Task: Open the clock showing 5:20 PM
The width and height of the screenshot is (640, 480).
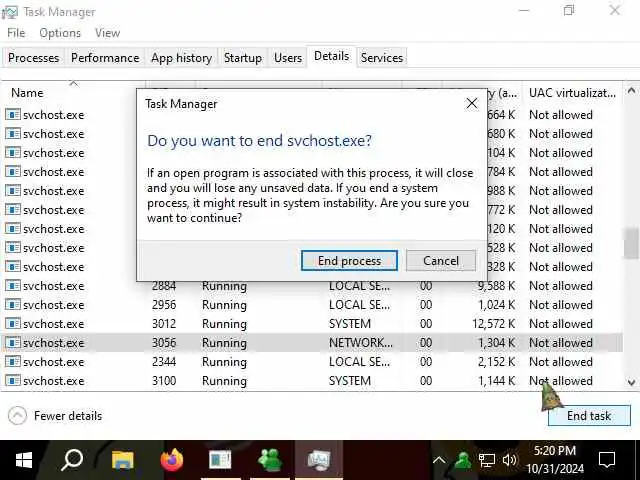Action: click(x=555, y=460)
